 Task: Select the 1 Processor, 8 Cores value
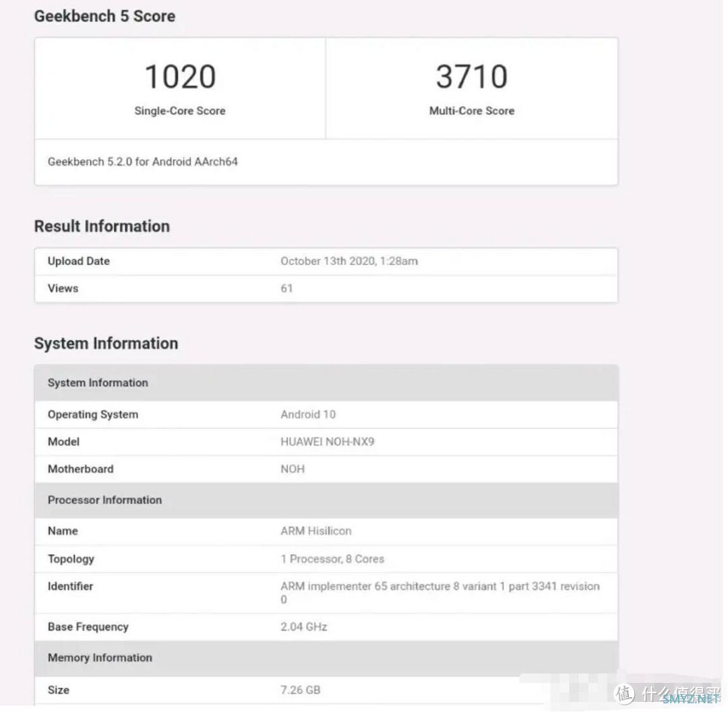332,559
